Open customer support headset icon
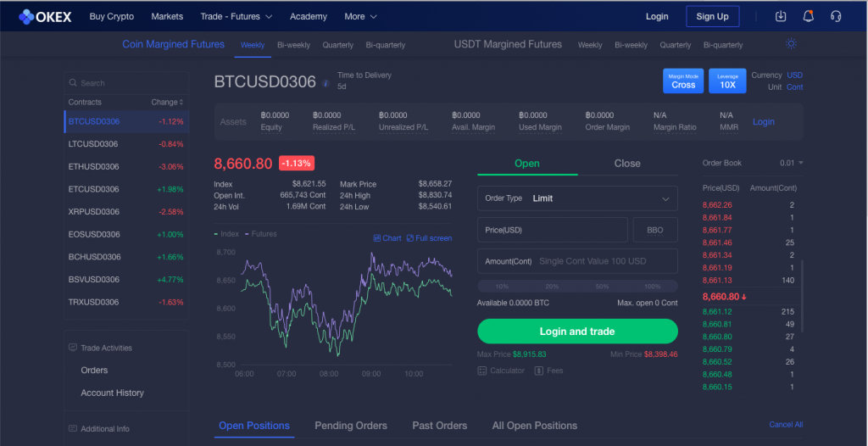This screenshot has width=868, height=446. click(x=836, y=16)
